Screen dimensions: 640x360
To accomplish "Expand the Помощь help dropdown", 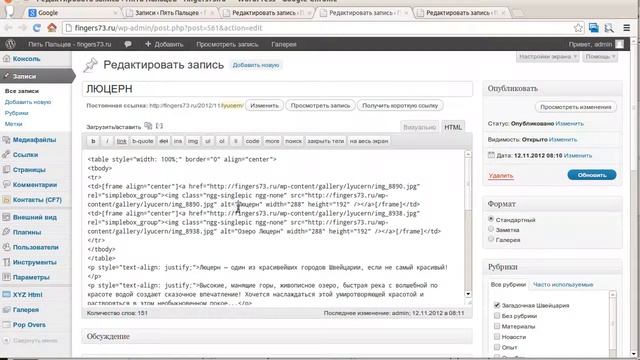I will (600, 57).
